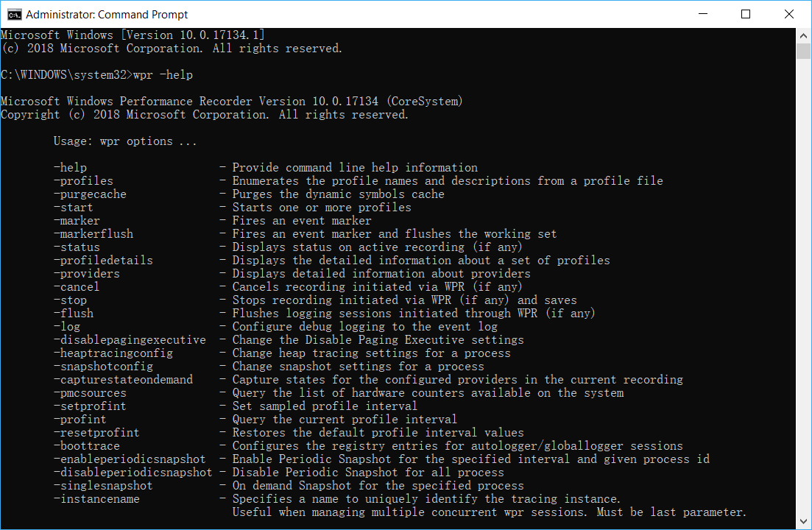
Task: Select the '-enableperiodicsnapshot' option text
Action: tap(130, 459)
